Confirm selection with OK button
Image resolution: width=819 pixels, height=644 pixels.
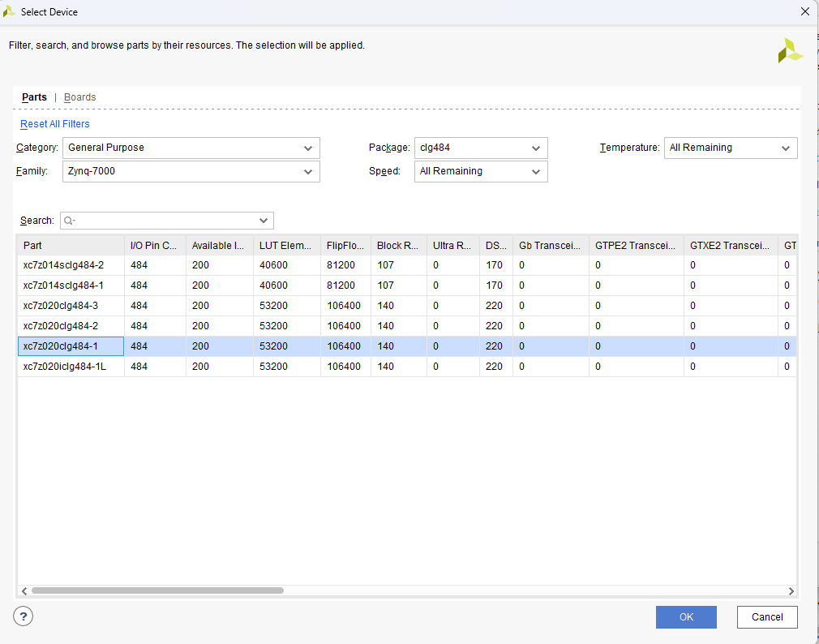click(x=686, y=617)
